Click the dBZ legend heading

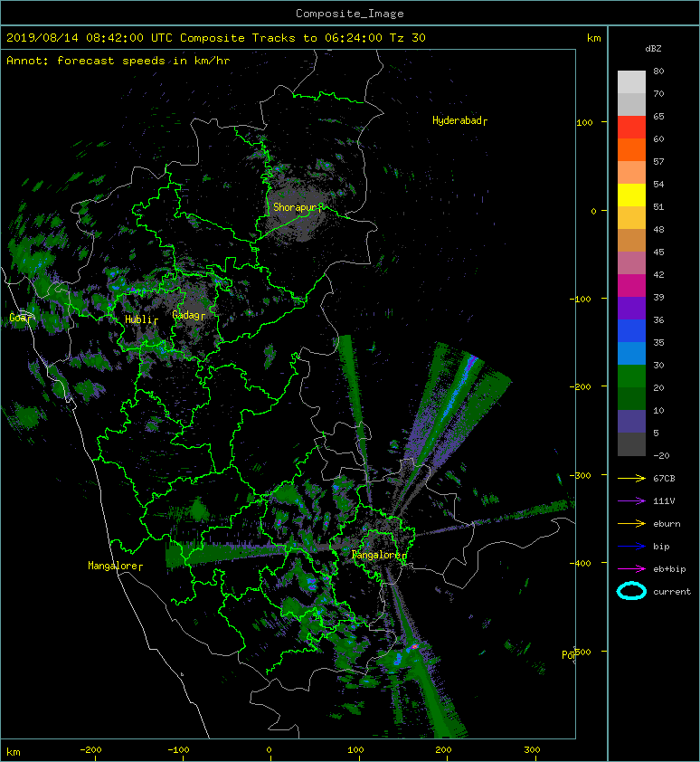[x=653, y=49]
